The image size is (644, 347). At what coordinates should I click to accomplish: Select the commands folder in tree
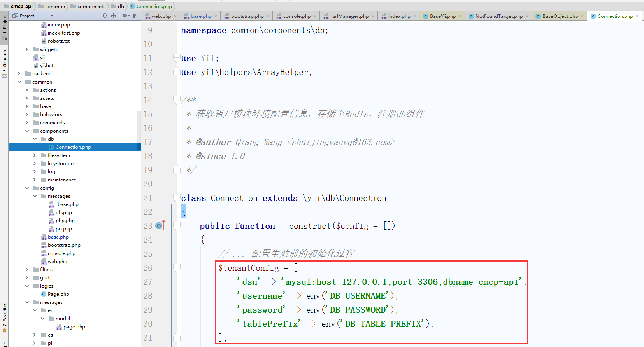coord(52,123)
